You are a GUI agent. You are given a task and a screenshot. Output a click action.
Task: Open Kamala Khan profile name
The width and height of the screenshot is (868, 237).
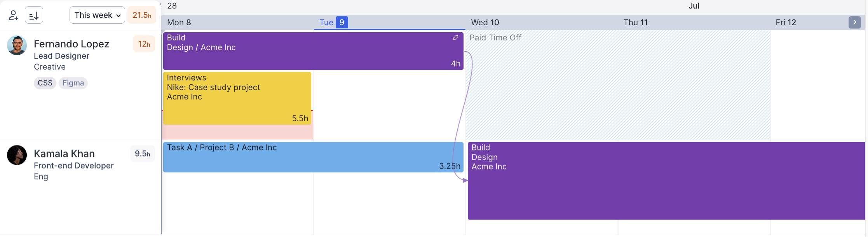pos(64,153)
